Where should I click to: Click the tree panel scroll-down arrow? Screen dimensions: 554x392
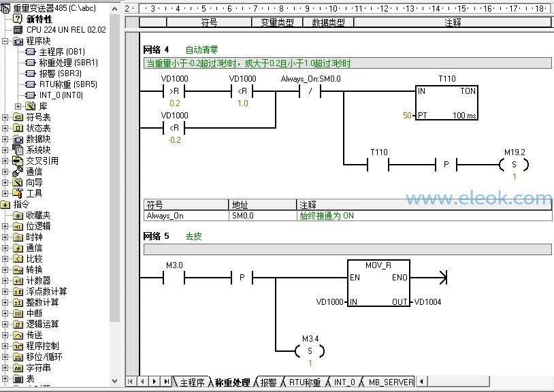[x=114, y=381]
